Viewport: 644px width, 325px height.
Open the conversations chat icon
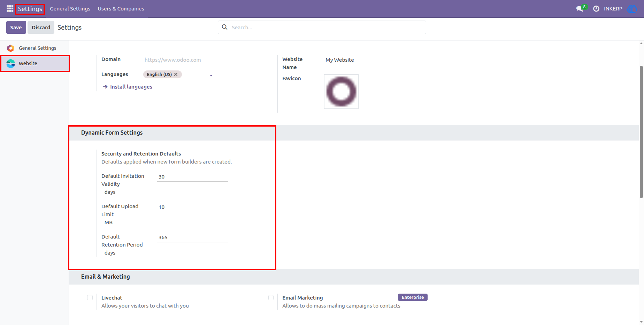click(x=580, y=9)
